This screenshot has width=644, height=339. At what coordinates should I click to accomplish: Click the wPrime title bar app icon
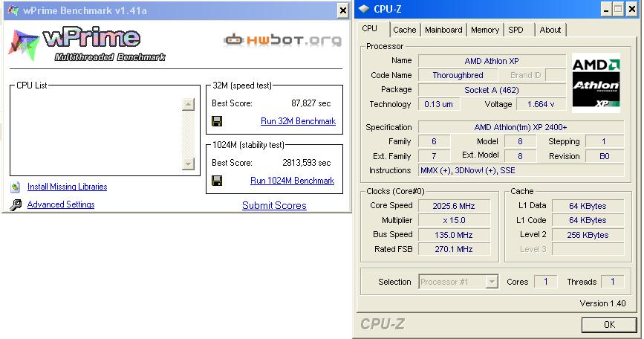tap(13, 10)
